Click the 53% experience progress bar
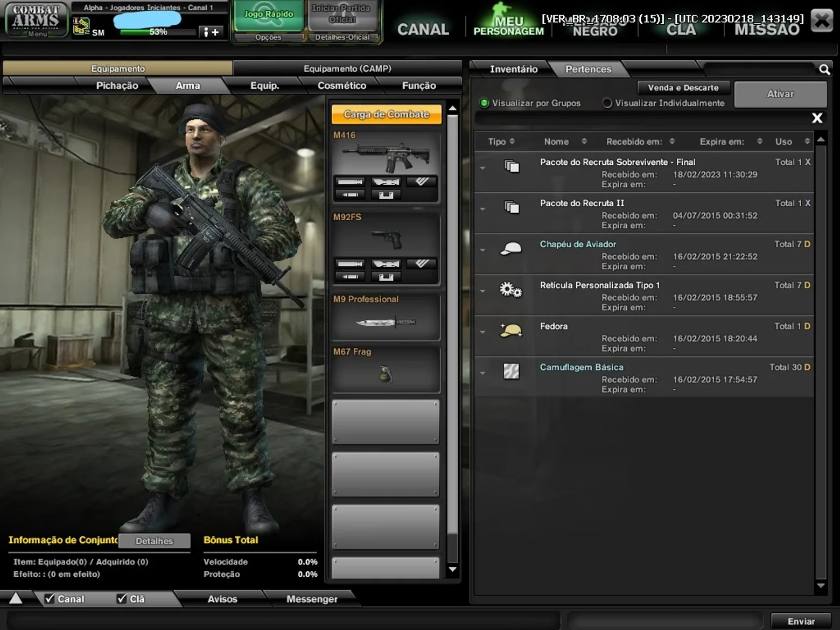840x630 pixels. coord(158,32)
